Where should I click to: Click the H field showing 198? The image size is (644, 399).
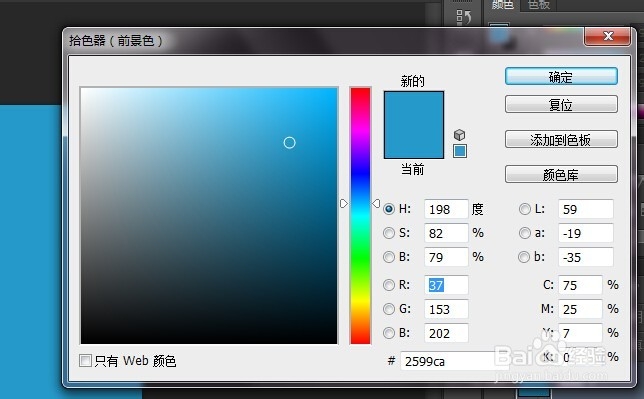click(446, 209)
